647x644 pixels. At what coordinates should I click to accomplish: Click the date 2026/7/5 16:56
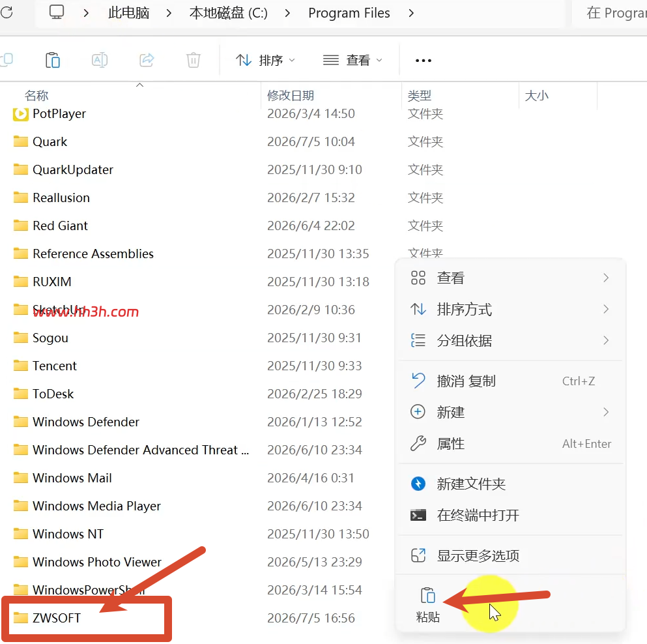[x=311, y=618]
